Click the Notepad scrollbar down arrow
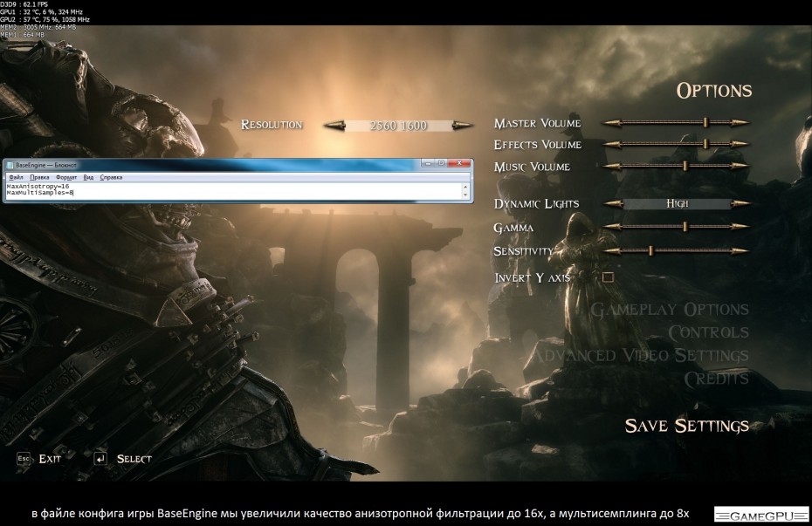 point(464,196)
